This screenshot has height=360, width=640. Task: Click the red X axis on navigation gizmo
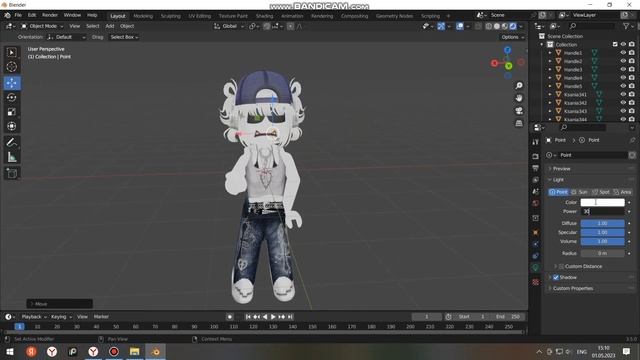pyautogui.click(x=495, y=63)
